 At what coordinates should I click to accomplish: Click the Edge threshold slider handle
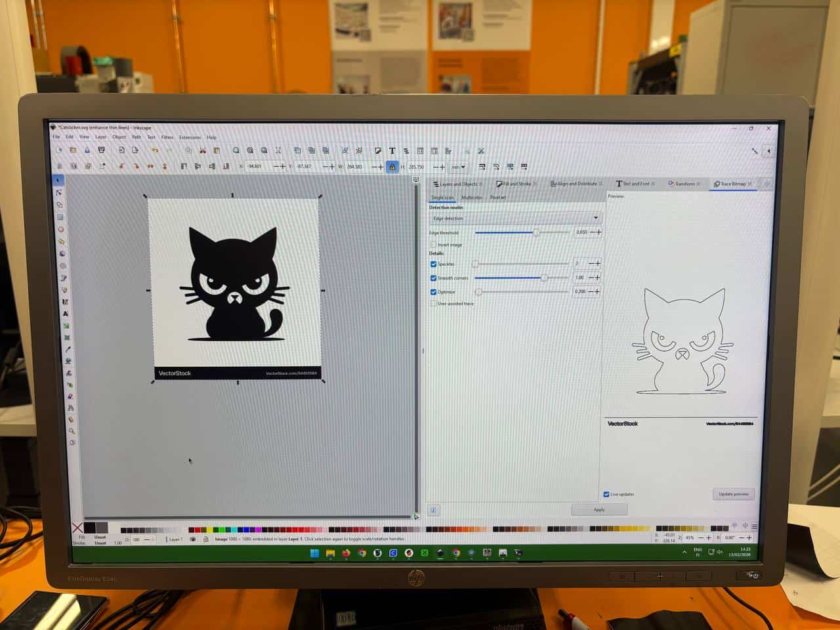tap(536, 232)
